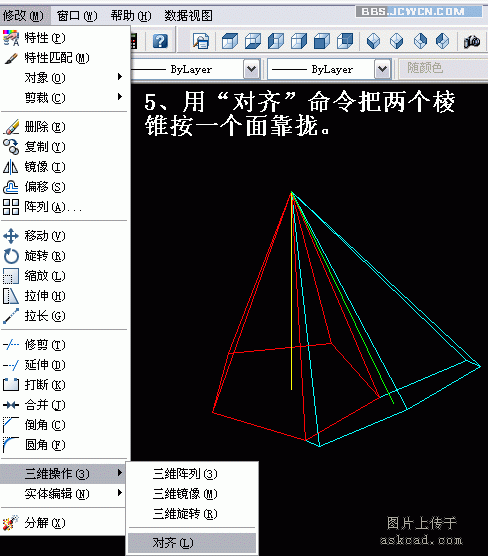Screen dimensions: 488x556
Task: Open the 数据视图 menu
Action: tap(188, 16)
